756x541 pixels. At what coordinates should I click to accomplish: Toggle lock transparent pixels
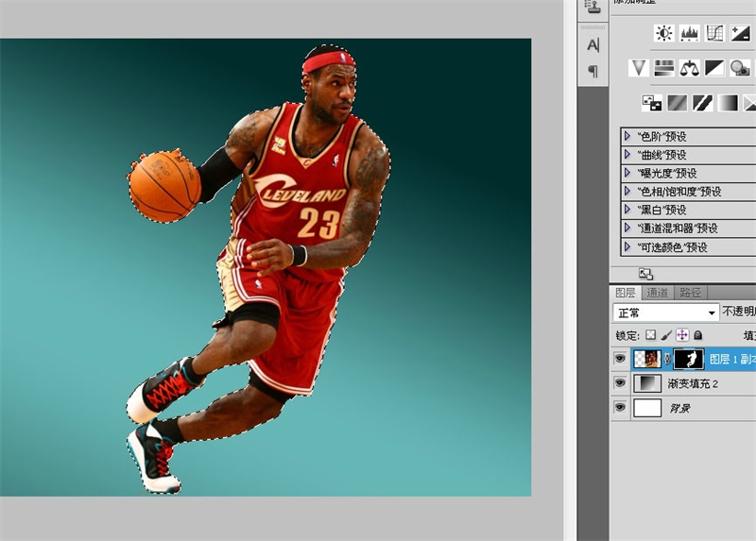coord(649,335)
